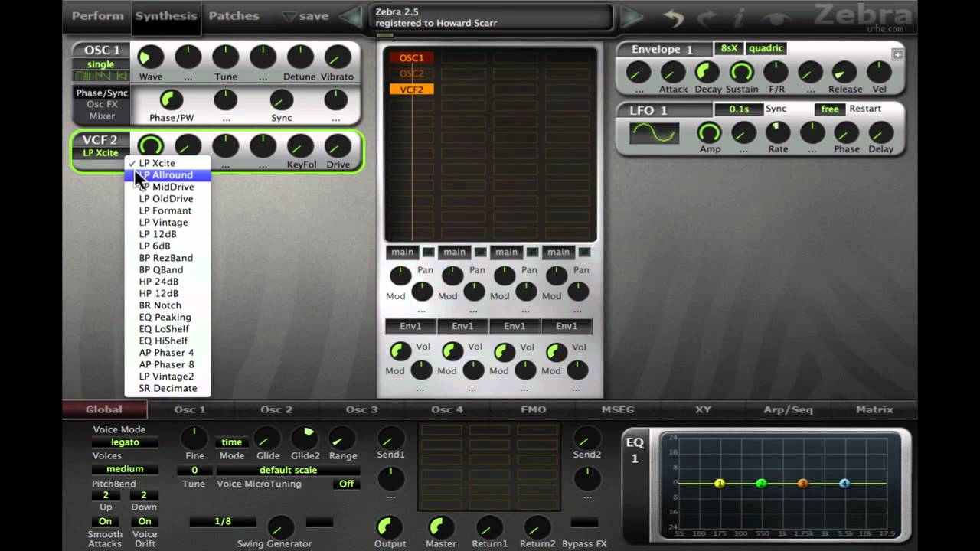Click the Master volume knob
The image size is (980, 551).
pos(439,527)
